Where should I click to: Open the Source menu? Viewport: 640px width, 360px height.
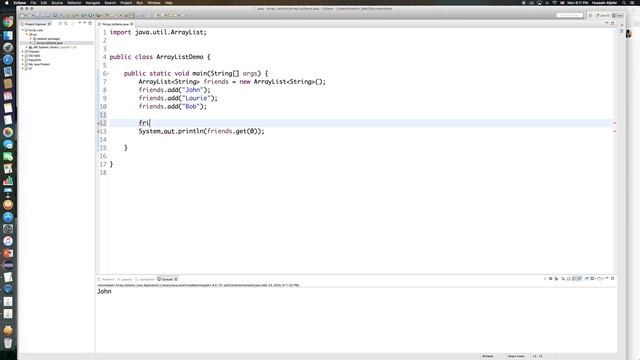tap(57, 2)
